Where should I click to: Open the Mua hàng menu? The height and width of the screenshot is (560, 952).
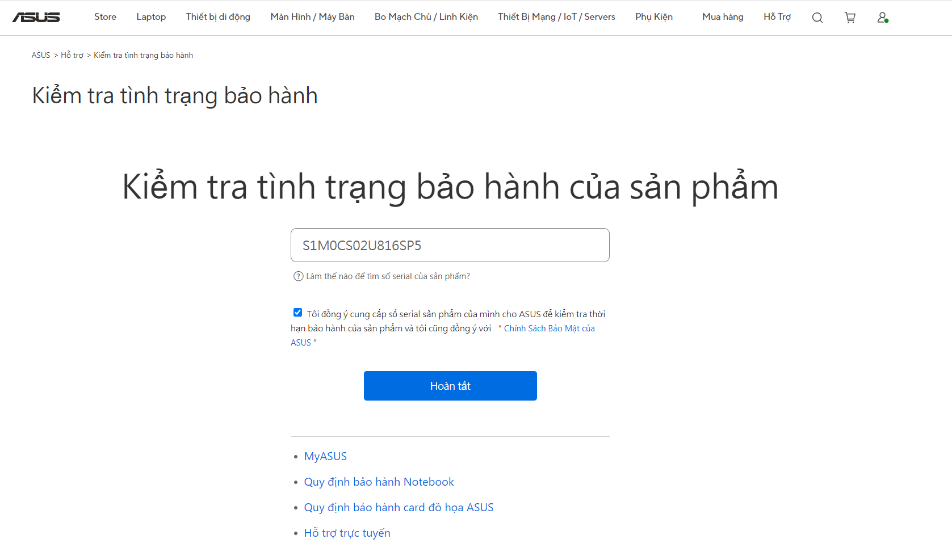tap(723, 17)
